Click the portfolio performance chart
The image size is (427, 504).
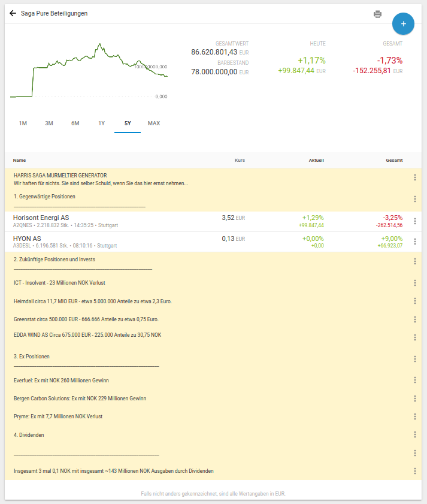[x=89, y=71]
